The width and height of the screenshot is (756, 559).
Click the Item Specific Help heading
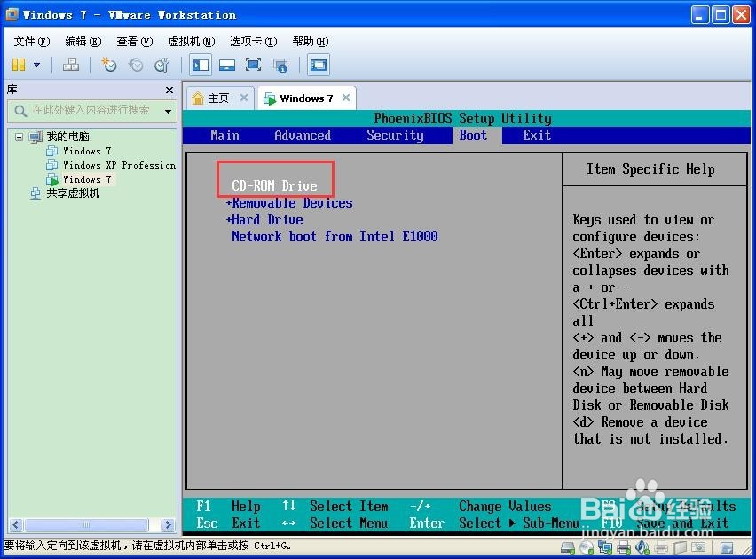tap(650, 169)
